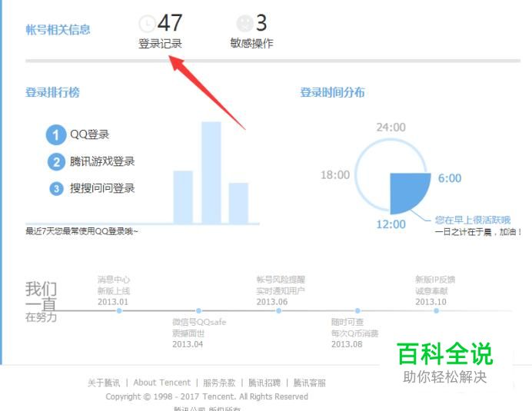Click the tallest bar in login chart
The width and height of the screenshot is (532, 411).
click(x=211, y=173)
